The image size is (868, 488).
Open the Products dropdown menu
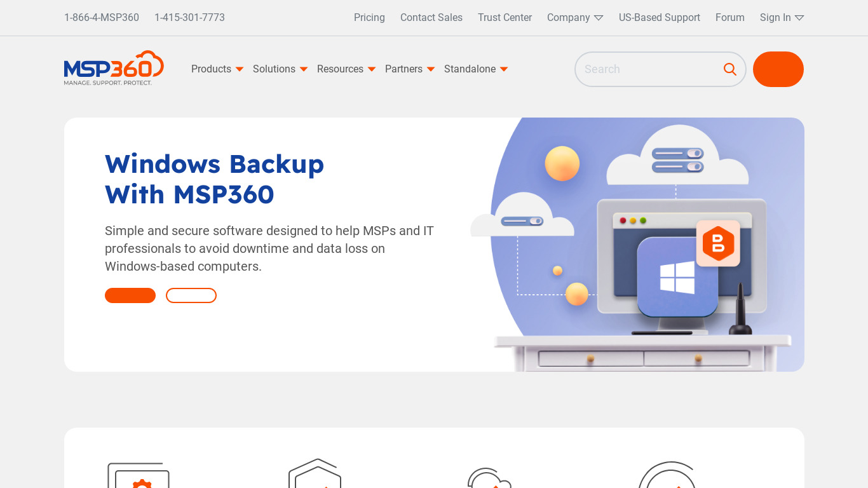point(217,69)
